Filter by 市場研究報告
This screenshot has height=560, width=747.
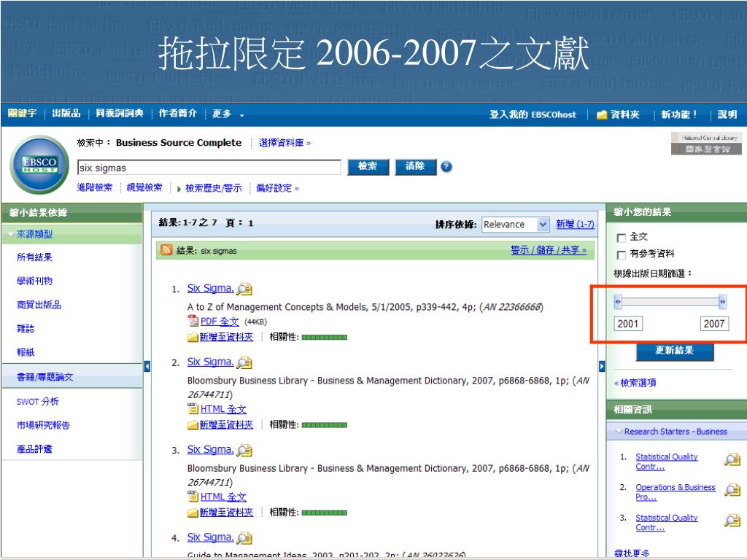43,425
